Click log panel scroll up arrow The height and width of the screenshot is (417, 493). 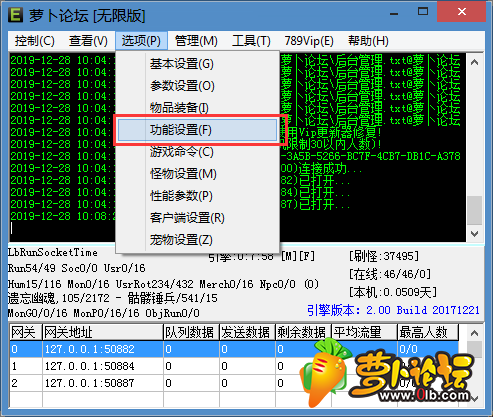(x=475, y=62)
